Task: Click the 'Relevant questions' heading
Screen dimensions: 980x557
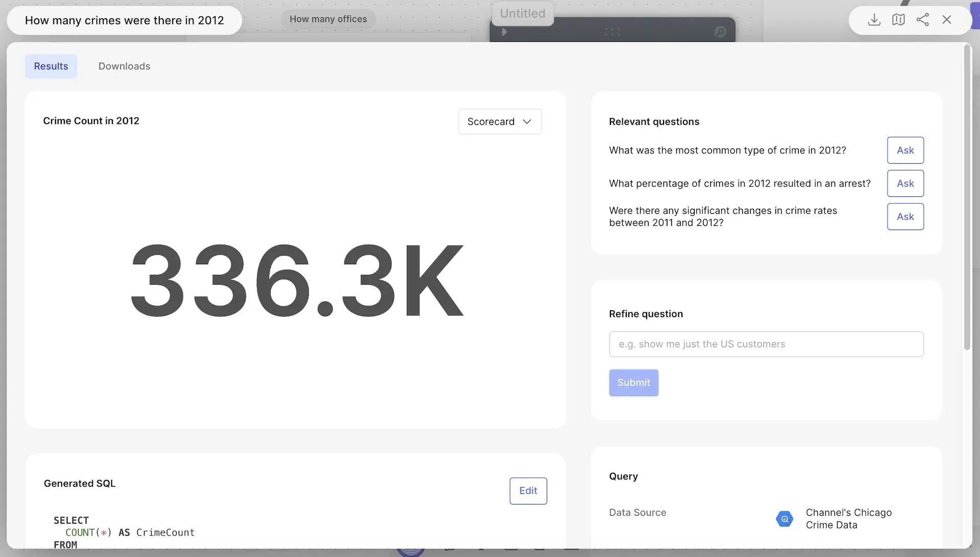Action: tap(654, 122)
